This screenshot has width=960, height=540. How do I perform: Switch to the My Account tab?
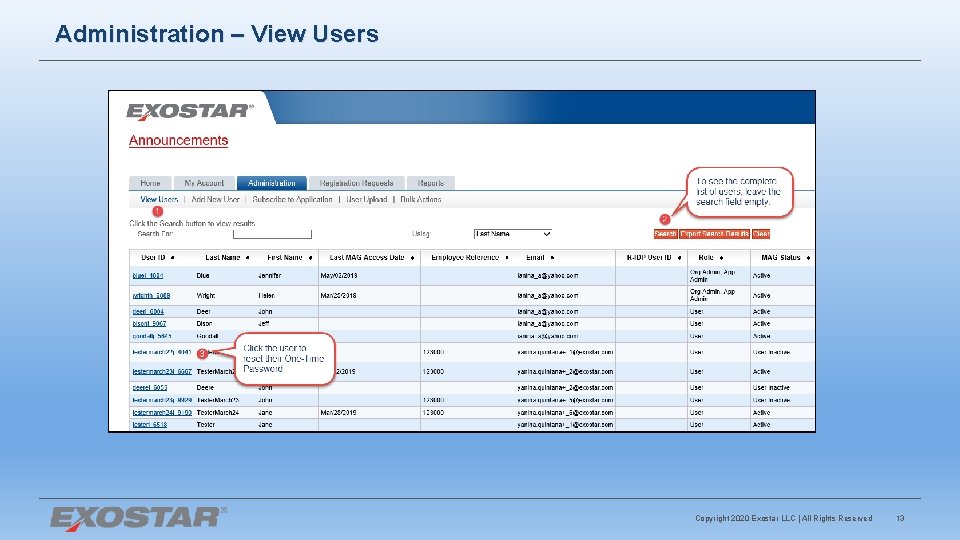(x=204, y=183)
